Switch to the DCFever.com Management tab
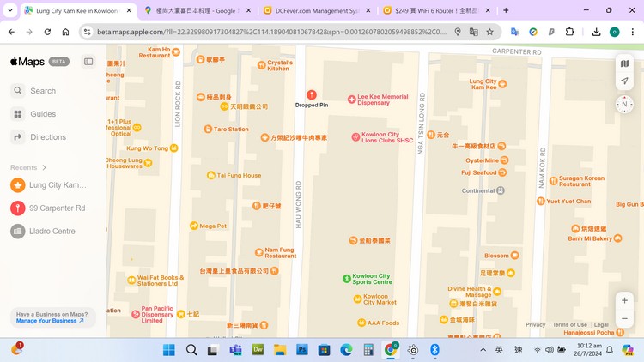This screenshot has width=644, height=362. click(317, 10)
